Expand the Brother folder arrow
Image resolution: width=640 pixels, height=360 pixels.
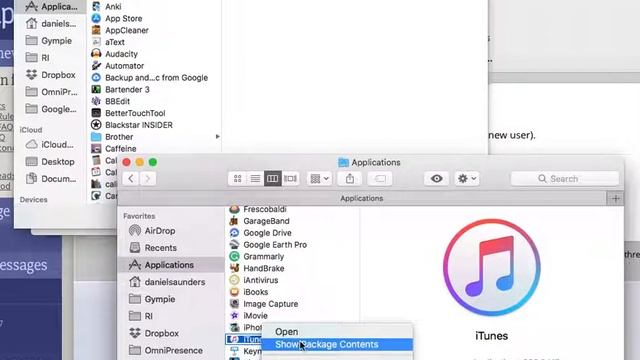pyautogui.click(x=218, y=137)
